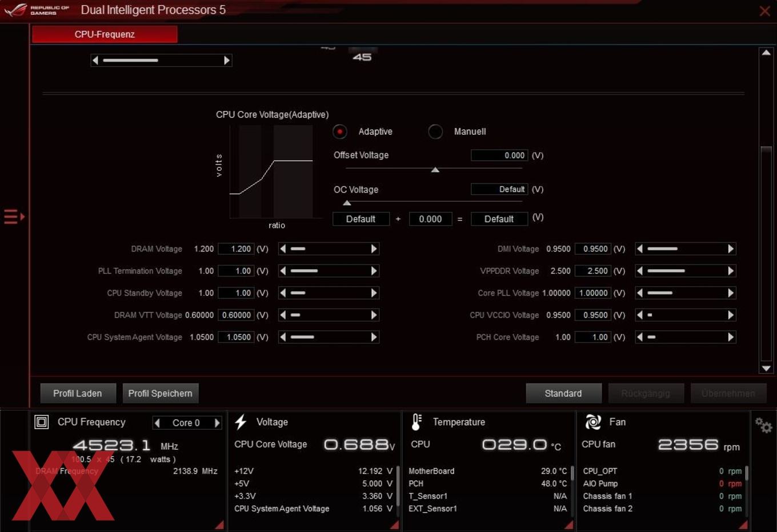The width and height of the screenshot is (777, 532).
Task: Reset settings with Standard button
Action: click(563, 393)
